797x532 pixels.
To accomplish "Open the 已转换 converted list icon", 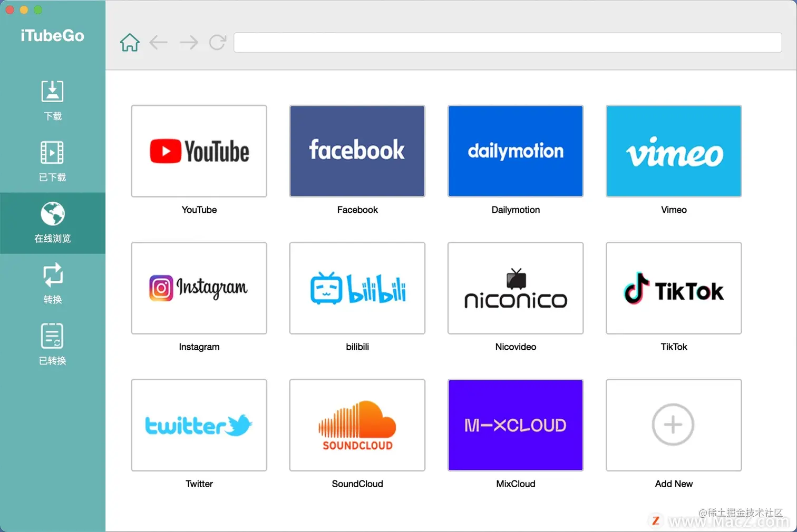I will coord(52,336).
